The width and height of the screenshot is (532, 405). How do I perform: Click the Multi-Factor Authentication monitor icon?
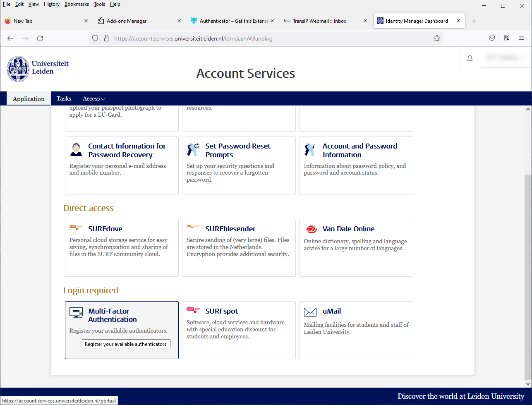76,313
